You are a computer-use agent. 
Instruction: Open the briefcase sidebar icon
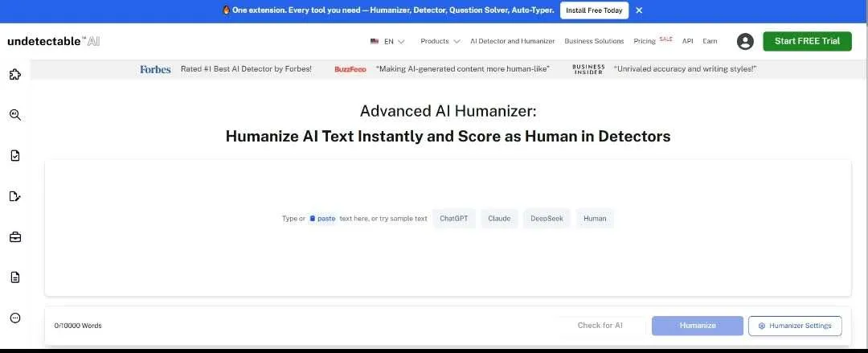tap(15, 236)
